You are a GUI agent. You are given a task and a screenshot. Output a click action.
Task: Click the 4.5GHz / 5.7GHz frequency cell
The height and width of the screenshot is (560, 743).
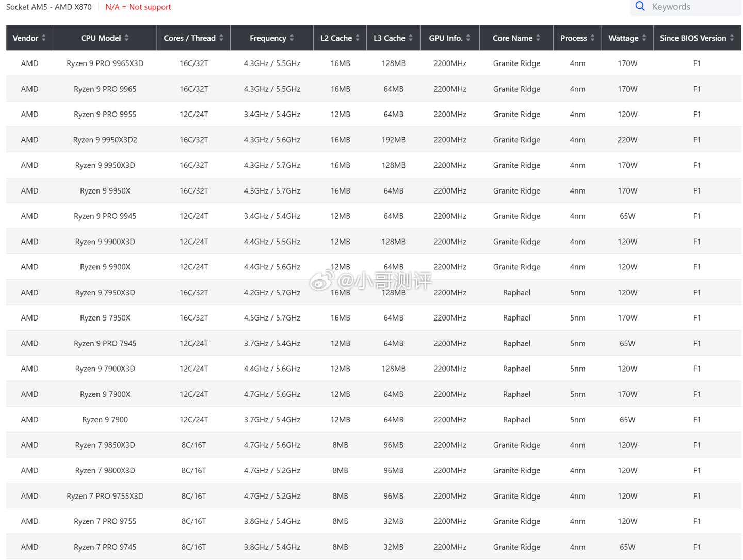pyautogui.click(x=272, y=318)
